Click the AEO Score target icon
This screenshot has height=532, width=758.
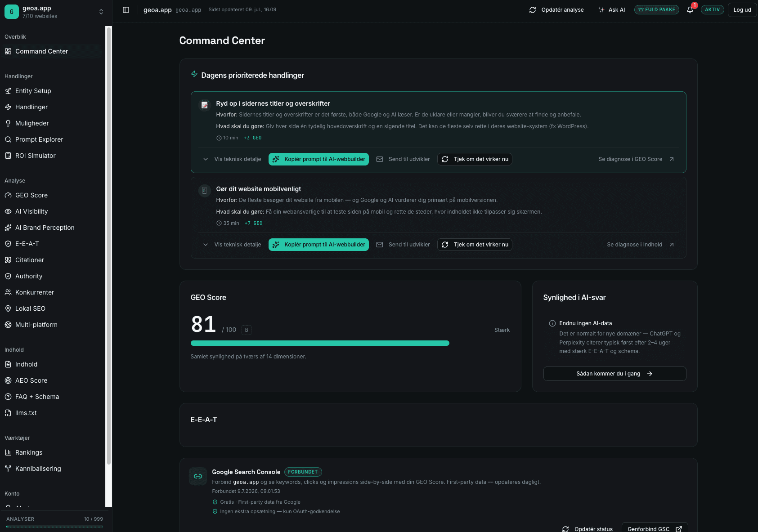pos(8,380)
